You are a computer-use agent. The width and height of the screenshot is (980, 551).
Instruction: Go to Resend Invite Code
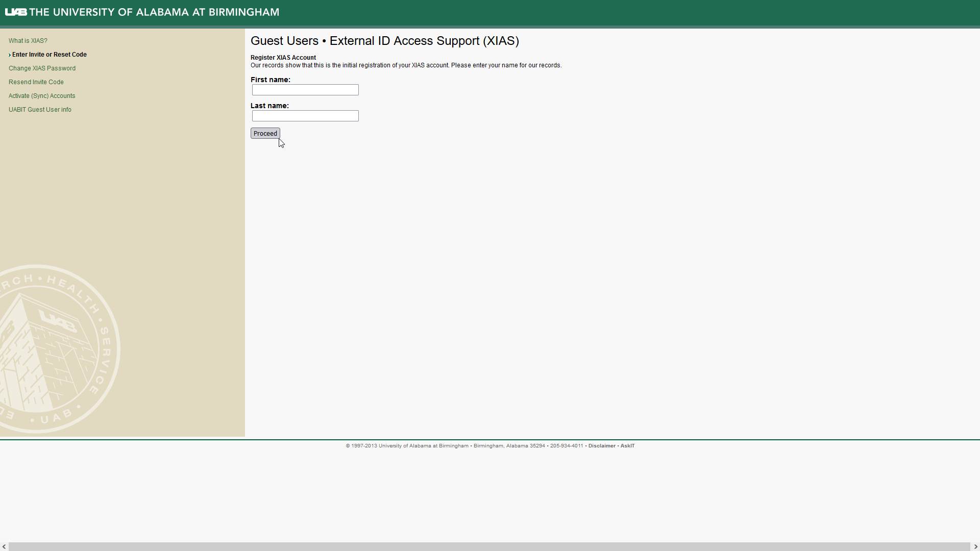(x=36, y=82)
